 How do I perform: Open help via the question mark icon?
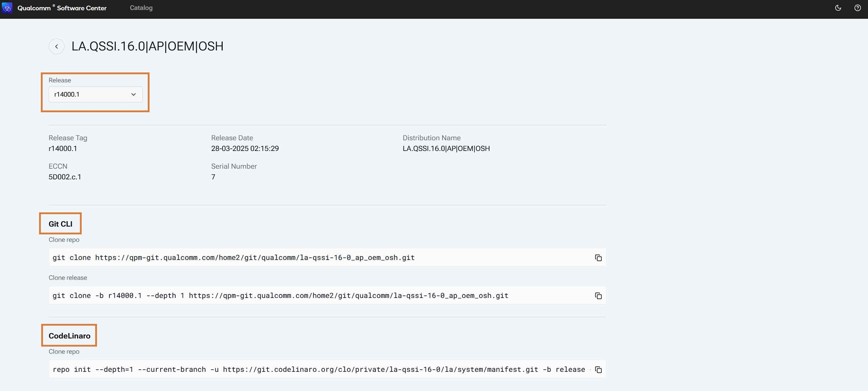point(857,8)
